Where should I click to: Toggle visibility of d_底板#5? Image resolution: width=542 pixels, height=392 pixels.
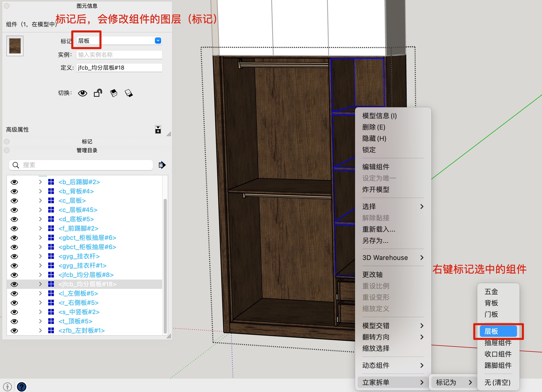click(14, 219)
